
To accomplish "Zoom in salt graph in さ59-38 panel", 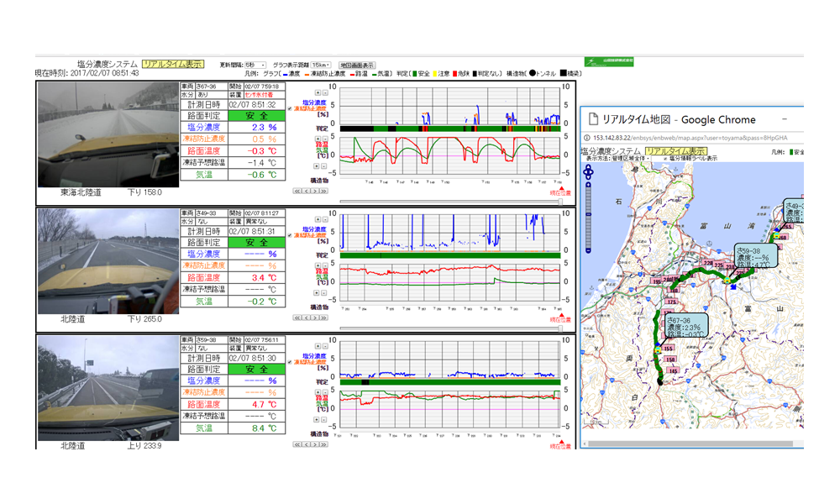I will [318, 347].
